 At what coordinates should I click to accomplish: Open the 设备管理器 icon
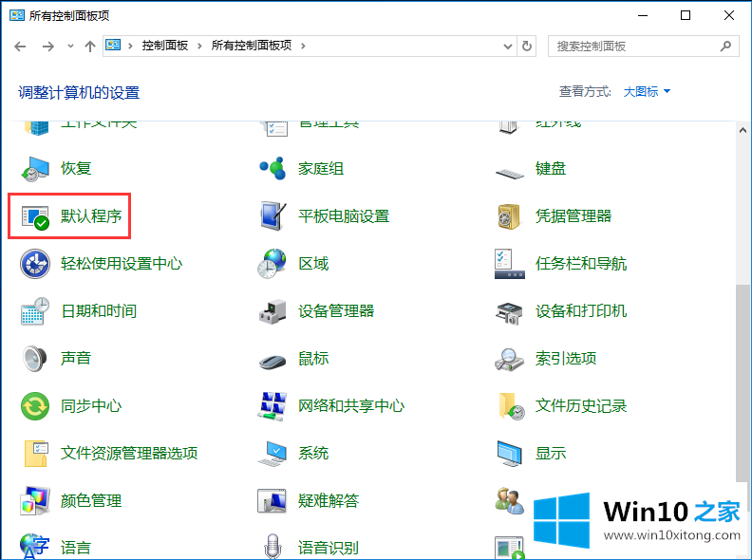pos(273,311)
